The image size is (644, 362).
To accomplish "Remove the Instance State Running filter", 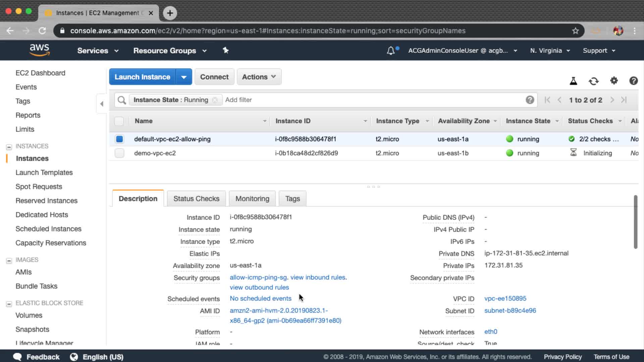I will pos(215,100).
